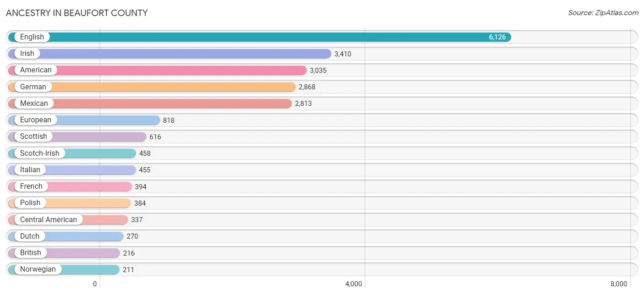The height and width of the screenshot is (295, 644).
Task: Click the English bar label
Action: (x=32, y=37)
